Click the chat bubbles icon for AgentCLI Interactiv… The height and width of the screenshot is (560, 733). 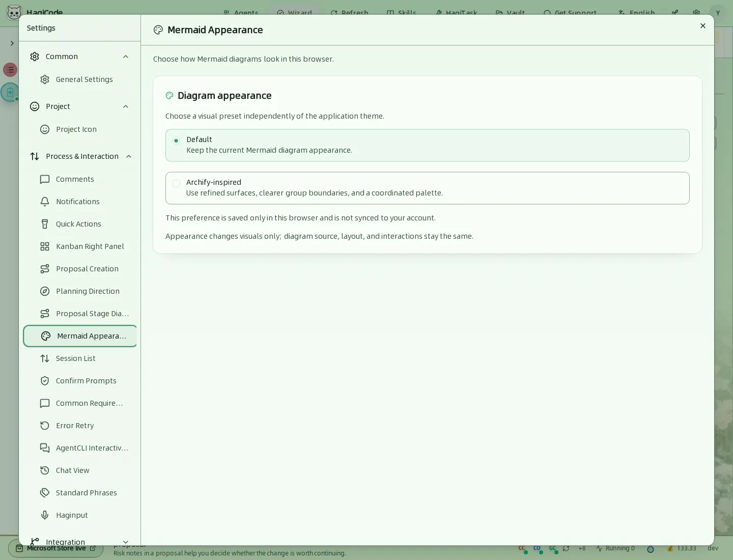(45, 448)
